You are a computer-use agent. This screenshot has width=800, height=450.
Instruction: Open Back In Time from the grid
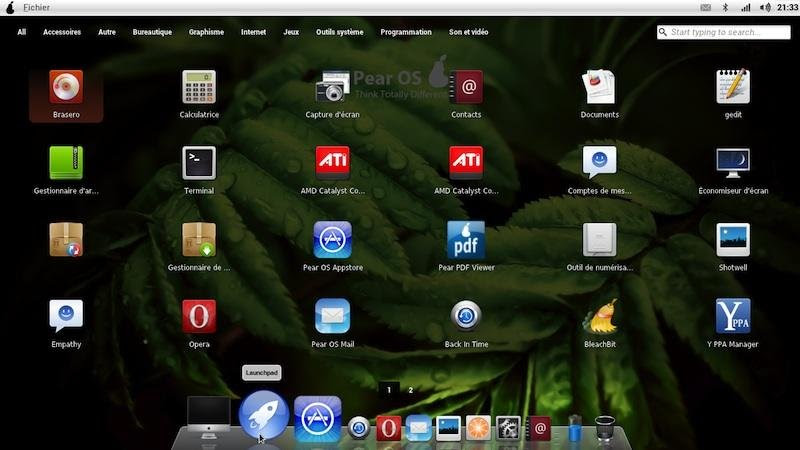click(x=466, y=316)
